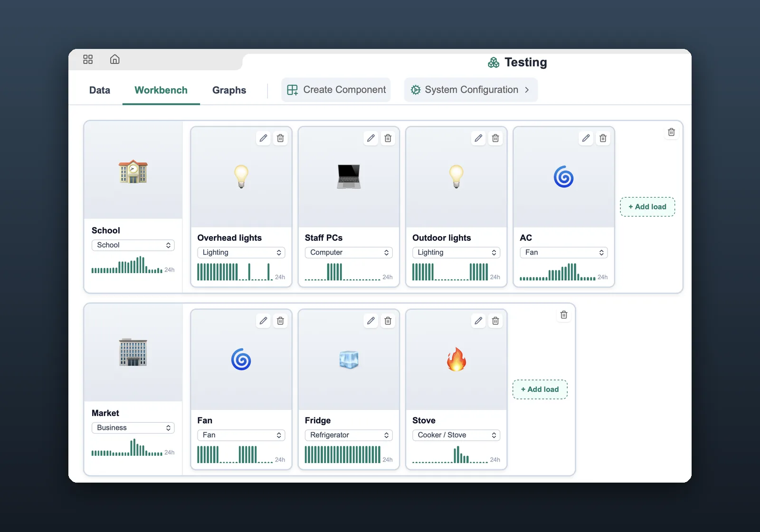This screenshot has width=760, height=532.
Task: Delete the Fridge load
Action: pos(388,321)
